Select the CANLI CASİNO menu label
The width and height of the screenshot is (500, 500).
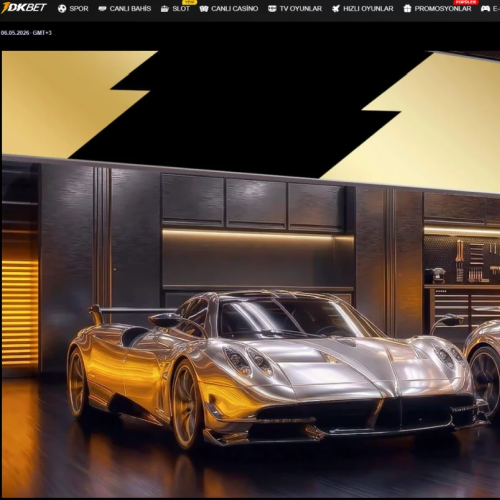click(235, 9)
